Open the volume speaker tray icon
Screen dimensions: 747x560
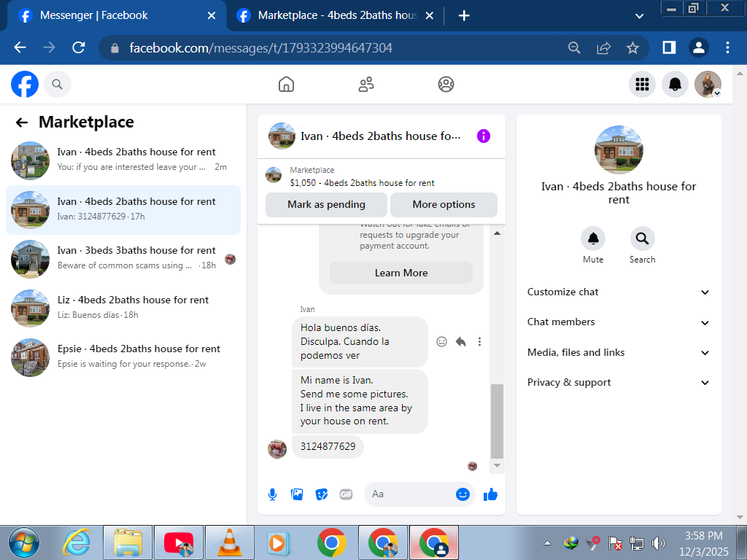(658, 542)
